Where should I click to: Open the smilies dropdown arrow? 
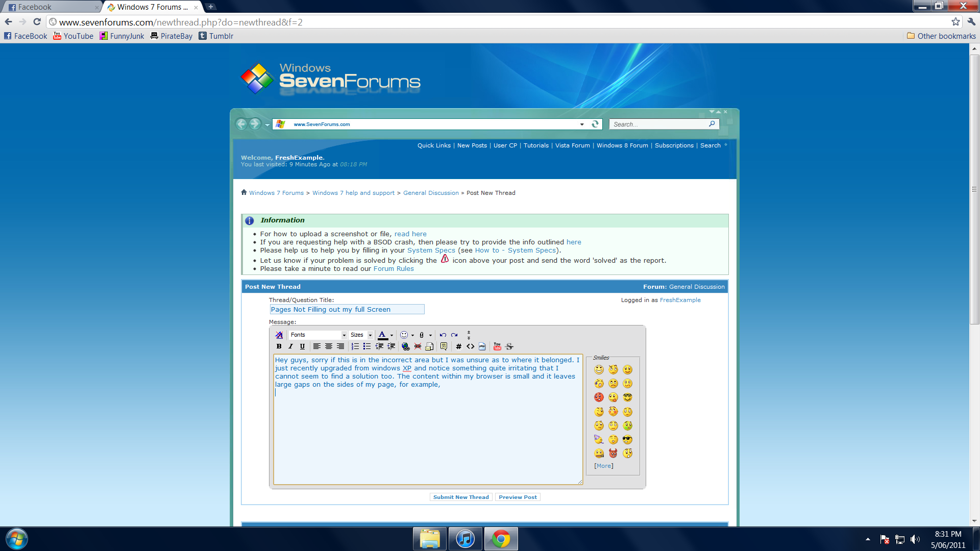click(412, 335)
